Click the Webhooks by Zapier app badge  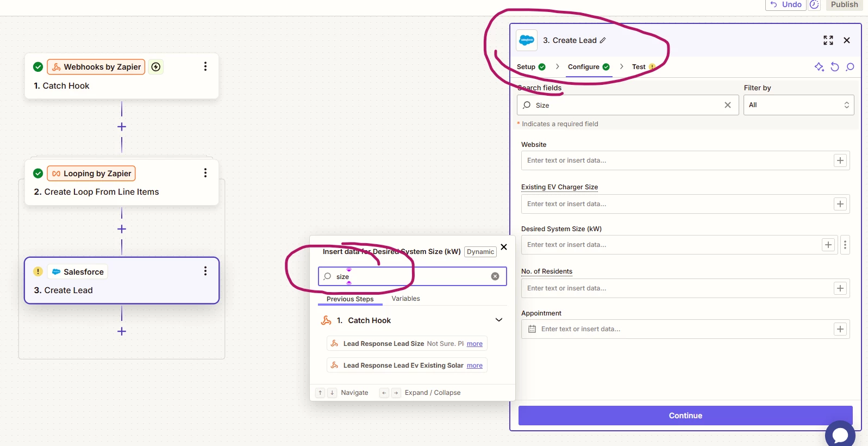click(x=96, y=67)
